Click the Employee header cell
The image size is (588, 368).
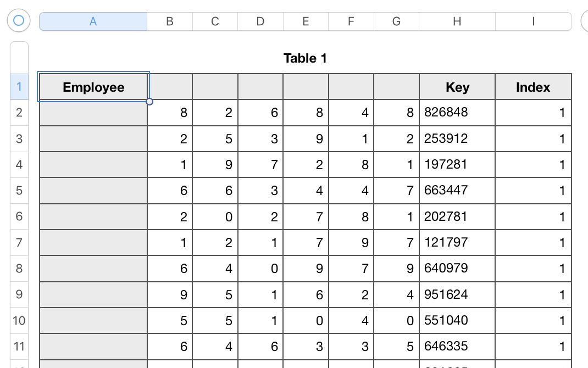[x=93, y=87]
